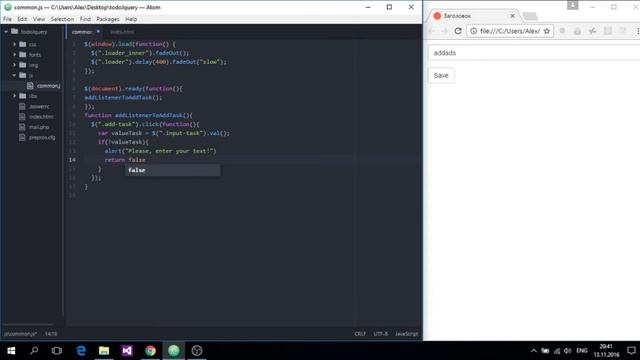Screen dimensions: 640x360
Task: Open the Action Center notifications
Action: [631, 351]
